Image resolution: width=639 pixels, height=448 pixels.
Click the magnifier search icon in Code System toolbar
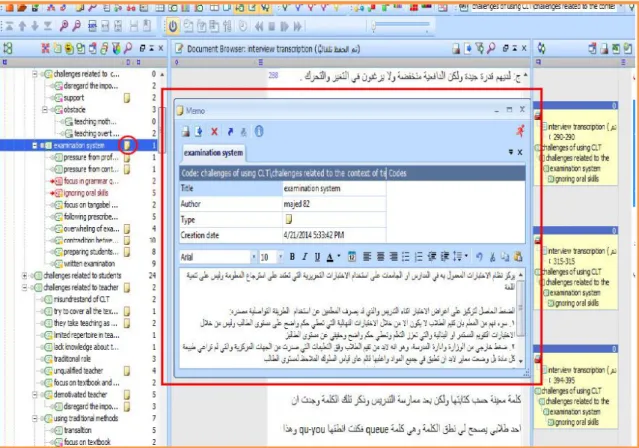128,49
